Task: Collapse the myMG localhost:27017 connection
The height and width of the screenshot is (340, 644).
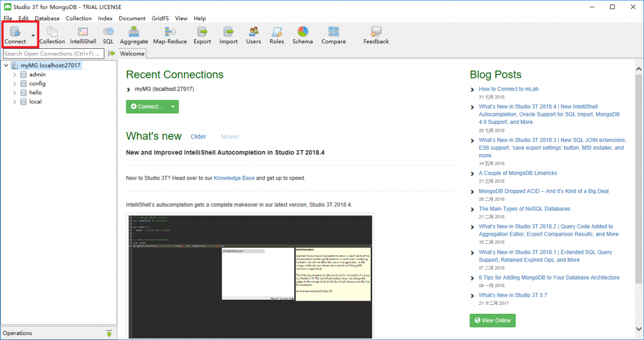Action: pyautogui.click(x=6, y=65)
